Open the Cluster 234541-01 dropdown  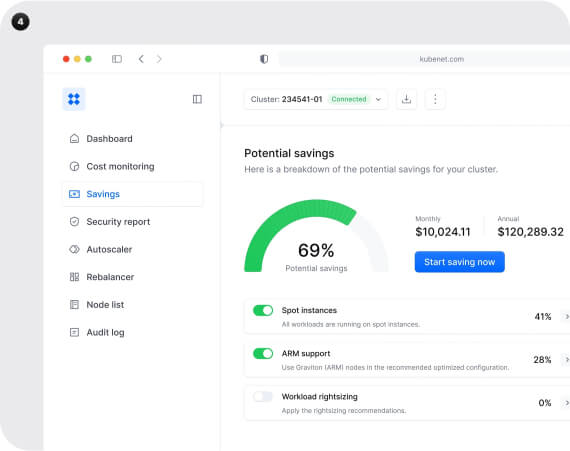(316, 99)
